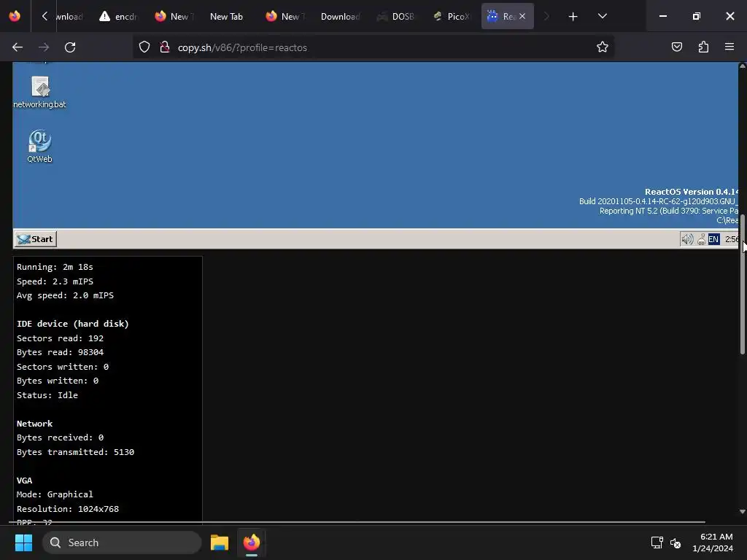Select the 'Running: 2m 18s' line
The image size is (747, 560).
[x=55, y=267]
